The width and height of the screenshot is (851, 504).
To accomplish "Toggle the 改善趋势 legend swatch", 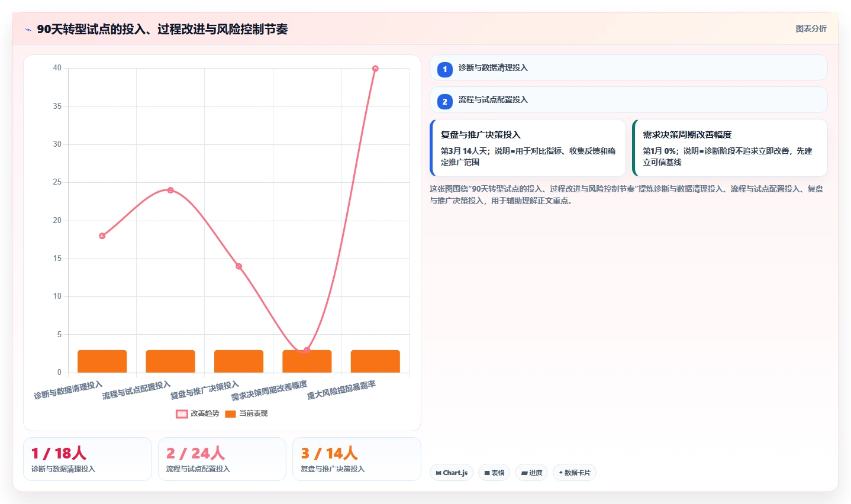I will (x=182, y=413).
